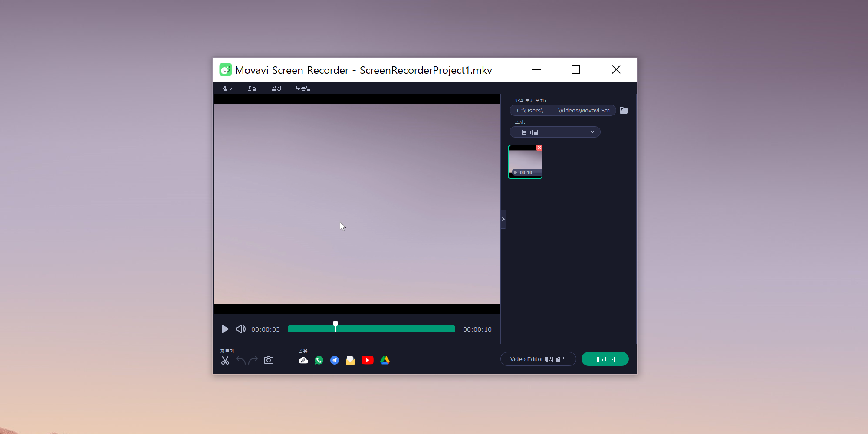Open the 캡처 menu
Screen dimensions: 868x434
[x=228, y=88]
